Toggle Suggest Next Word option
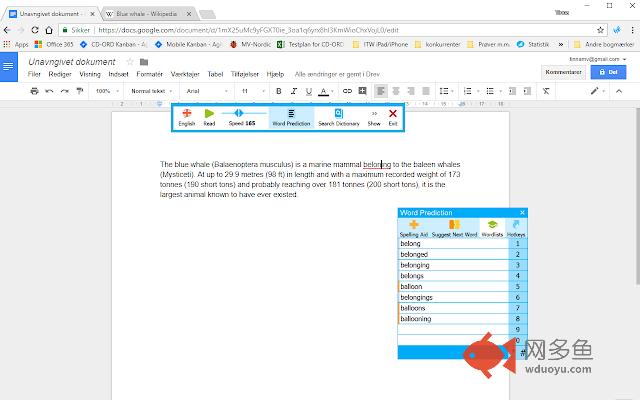Image resolution: width=640 pixels, height=400 pixels. point(454,228)
